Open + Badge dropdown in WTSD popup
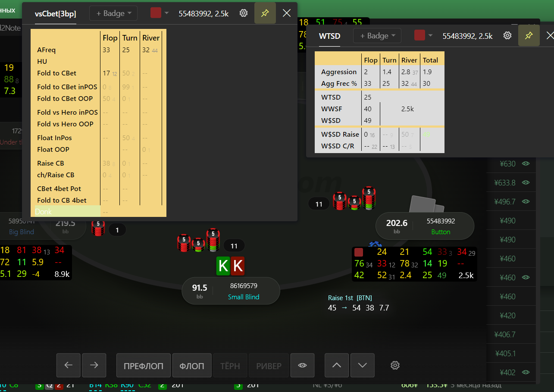 pyautogui.click(x=377, y=36)
